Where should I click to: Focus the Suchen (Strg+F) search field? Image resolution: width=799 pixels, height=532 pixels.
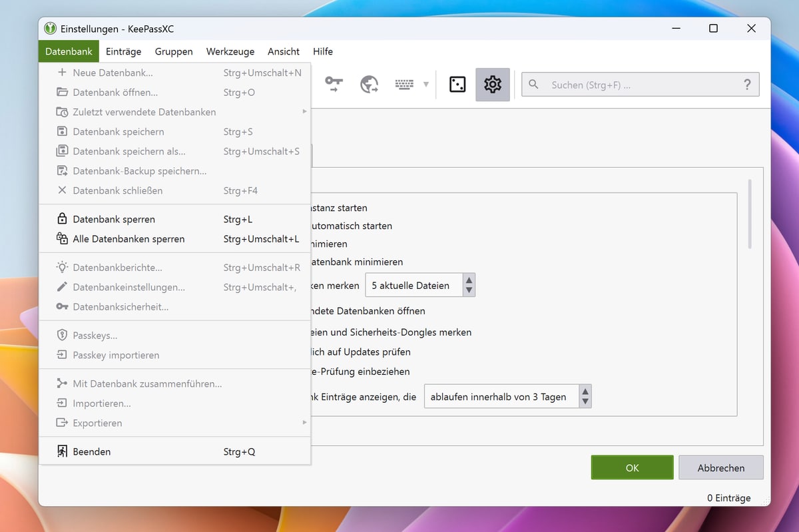pyautogui.click(x=641, y=85)
